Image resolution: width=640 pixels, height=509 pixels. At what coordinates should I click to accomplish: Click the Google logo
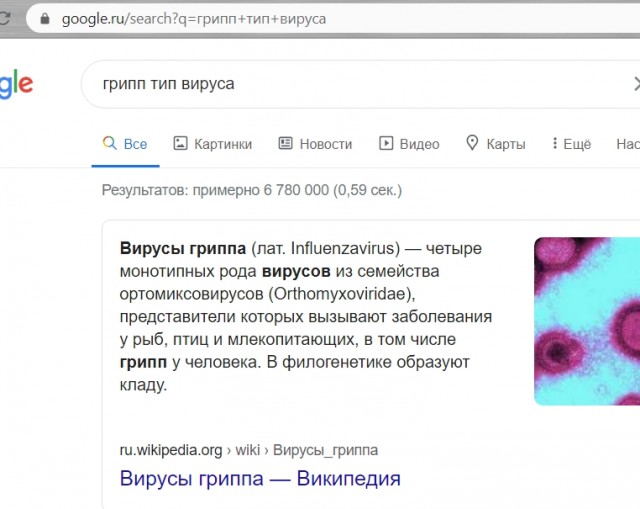tap(16, 84)
